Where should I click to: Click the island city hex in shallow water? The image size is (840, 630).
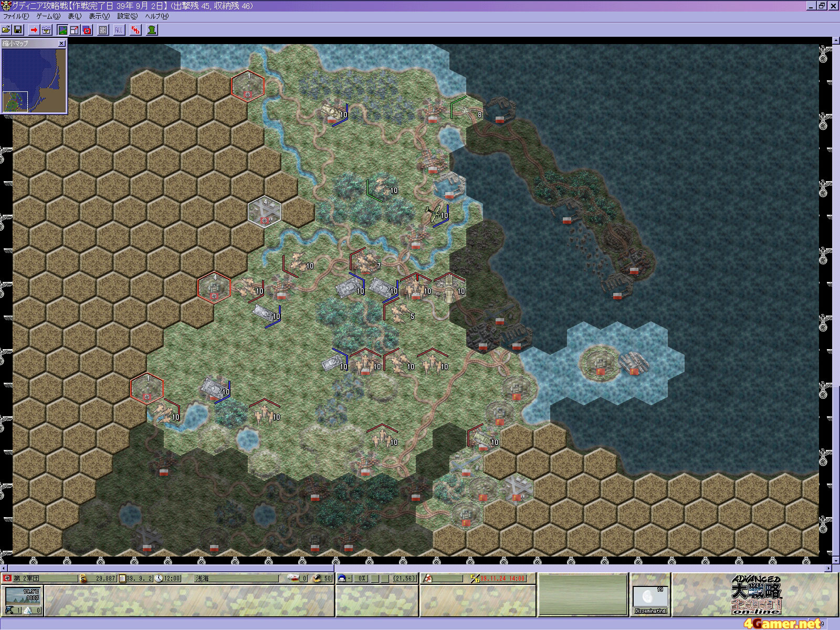point(601,363)
